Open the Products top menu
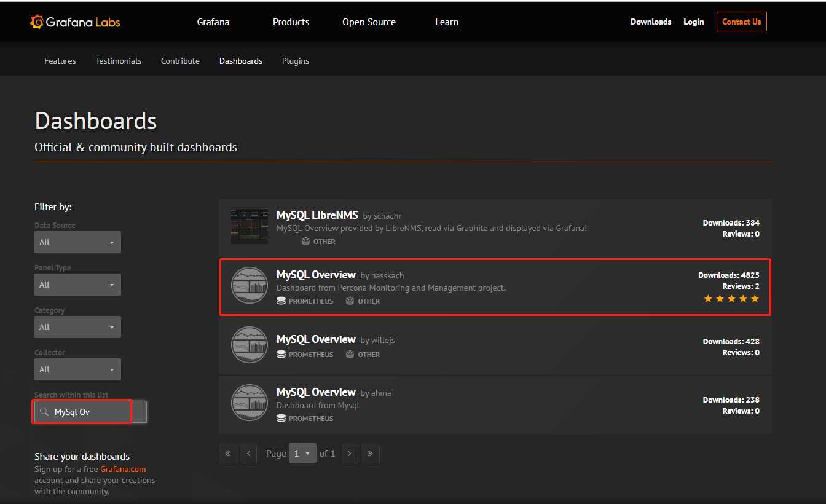The image size is (826, 504). click(x=291, y=22)
